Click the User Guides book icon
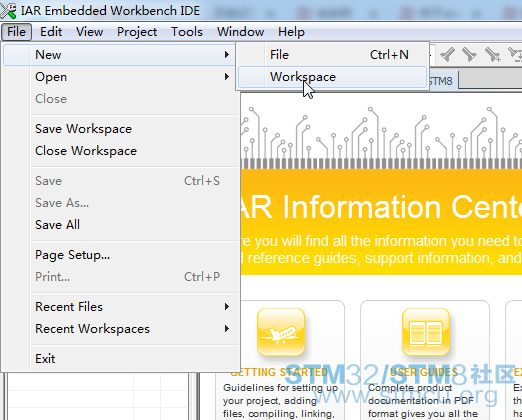Image resolution: width=522 pixels, height=420 pixels. click(426, 332)
